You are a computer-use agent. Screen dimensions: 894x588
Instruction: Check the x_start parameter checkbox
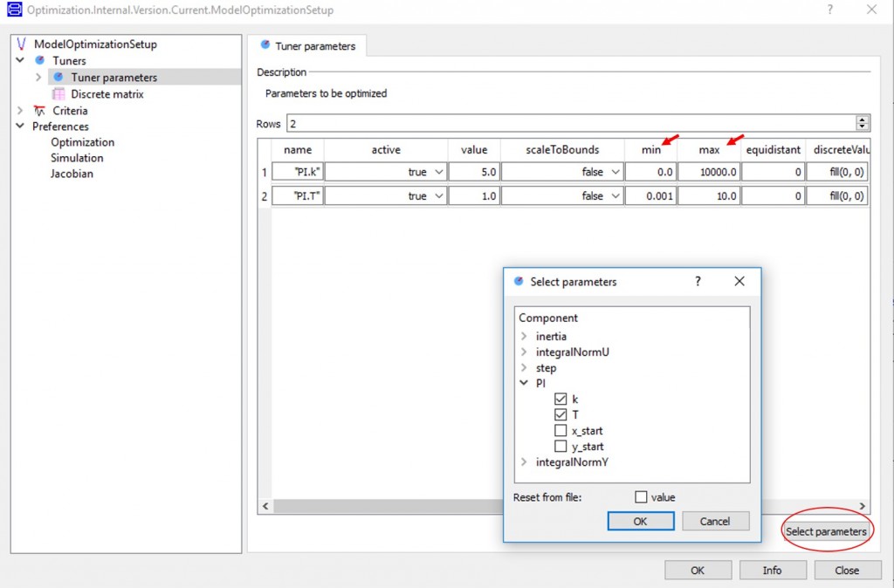(560, 431)
